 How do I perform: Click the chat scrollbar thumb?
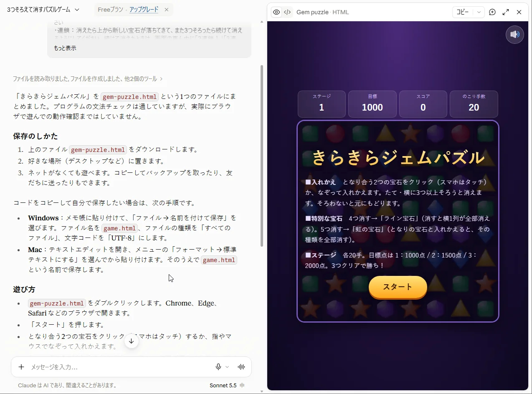pyautogui.click(x=262, y=155)
